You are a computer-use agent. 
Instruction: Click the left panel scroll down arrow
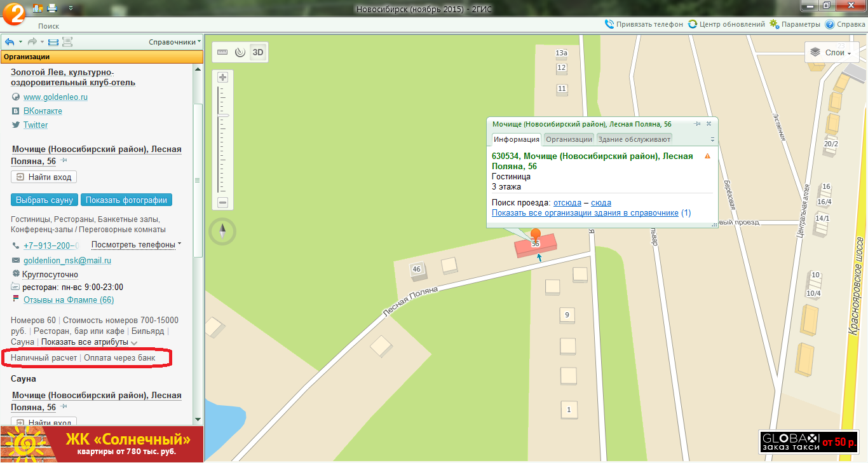pos(198,420)
